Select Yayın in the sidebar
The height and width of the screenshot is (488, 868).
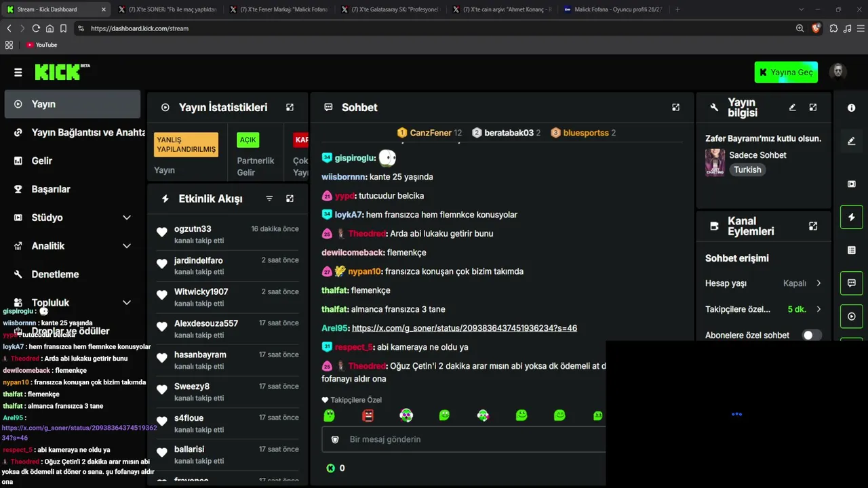click(73, 104)
